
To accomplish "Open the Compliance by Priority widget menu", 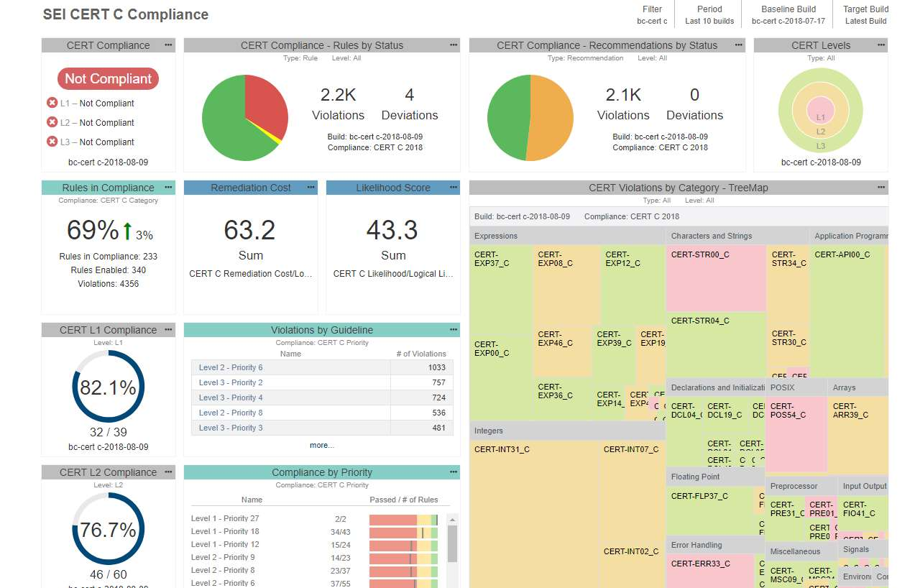I will [454, 472].
